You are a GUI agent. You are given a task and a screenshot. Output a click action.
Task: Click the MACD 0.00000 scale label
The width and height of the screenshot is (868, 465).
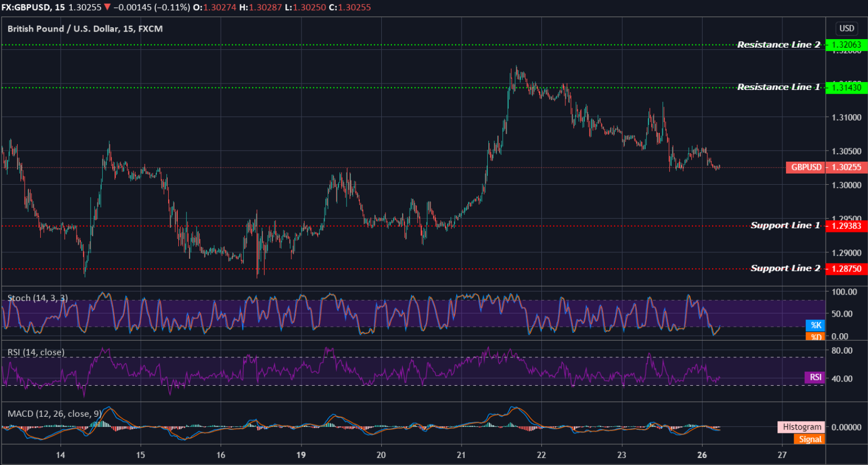(x=846, y=427)
